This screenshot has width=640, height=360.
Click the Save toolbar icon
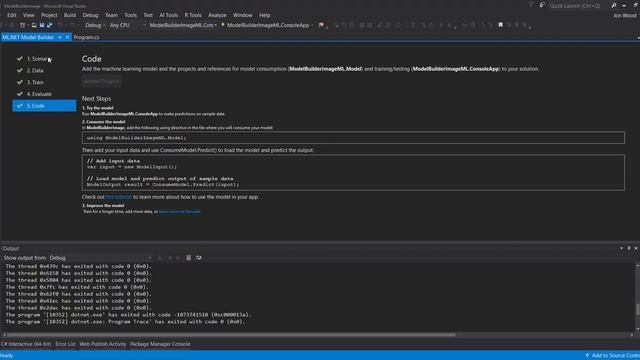(42, 25)
